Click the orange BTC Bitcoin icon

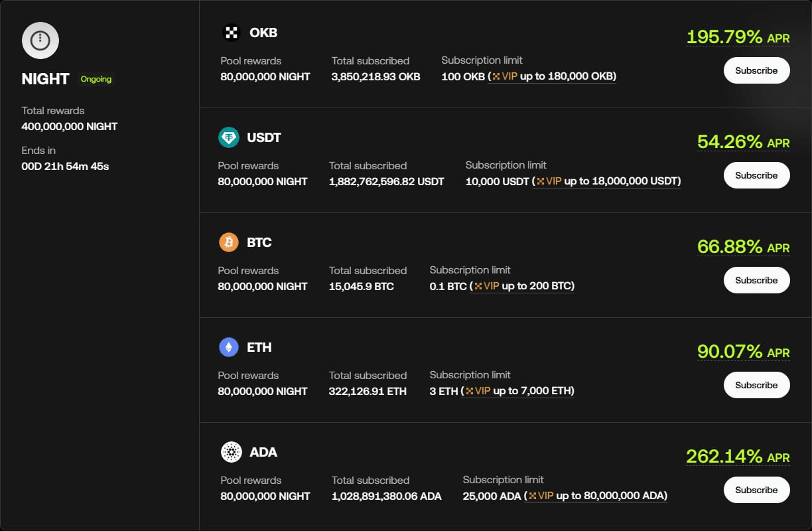(229, 242)
